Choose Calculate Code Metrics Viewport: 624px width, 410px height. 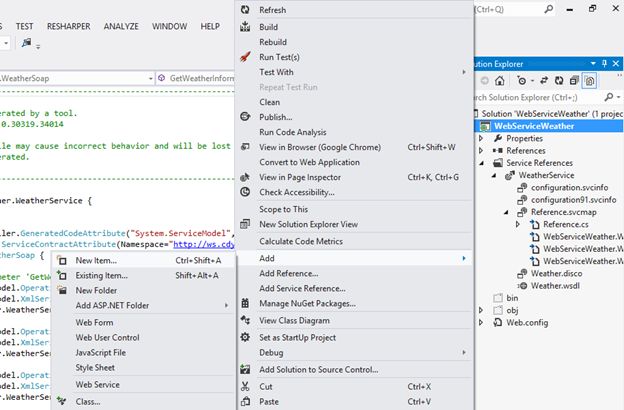click(x=355, y=241)
